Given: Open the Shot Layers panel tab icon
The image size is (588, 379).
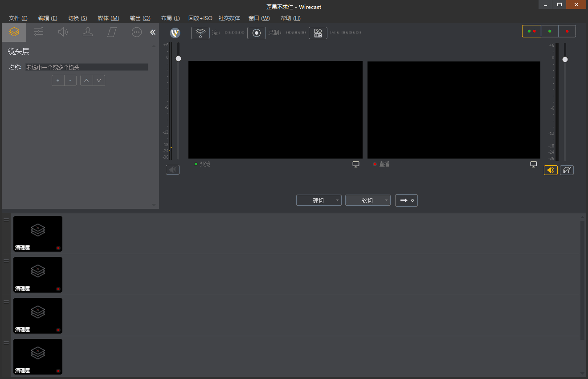Looking at the screenshot, I should [14, 32].
